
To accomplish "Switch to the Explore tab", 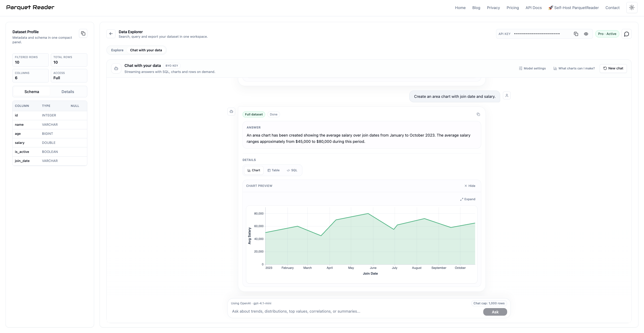I will pos(117,50).
